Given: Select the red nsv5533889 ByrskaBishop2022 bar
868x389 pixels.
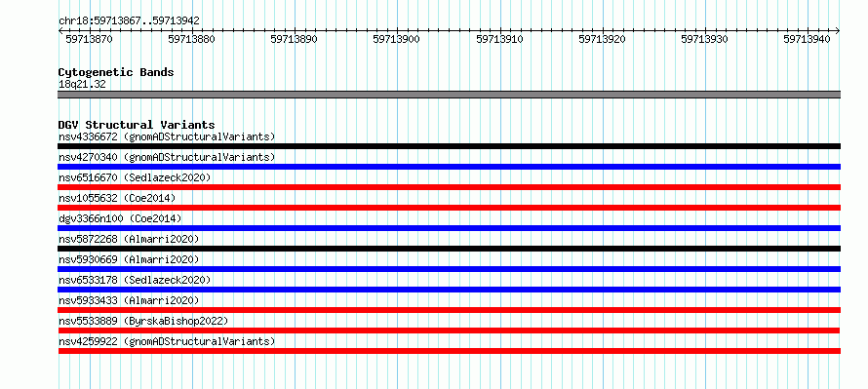Looking at the screenshot, I should tap(449, 331).
